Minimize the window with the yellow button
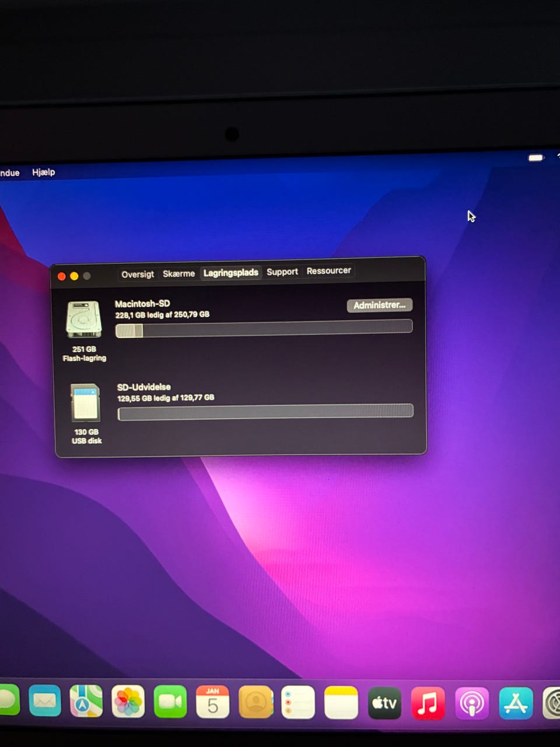The width and height of the screenshot is (560, 747). pyautogui.click(x=74, y=276)
